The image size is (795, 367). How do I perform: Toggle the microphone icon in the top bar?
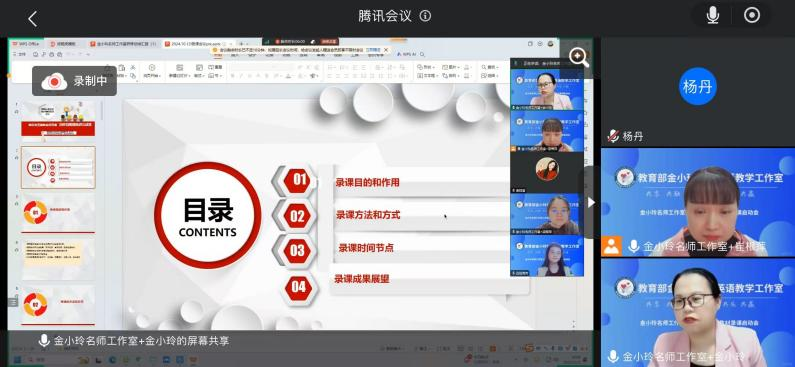click(713, 16)
